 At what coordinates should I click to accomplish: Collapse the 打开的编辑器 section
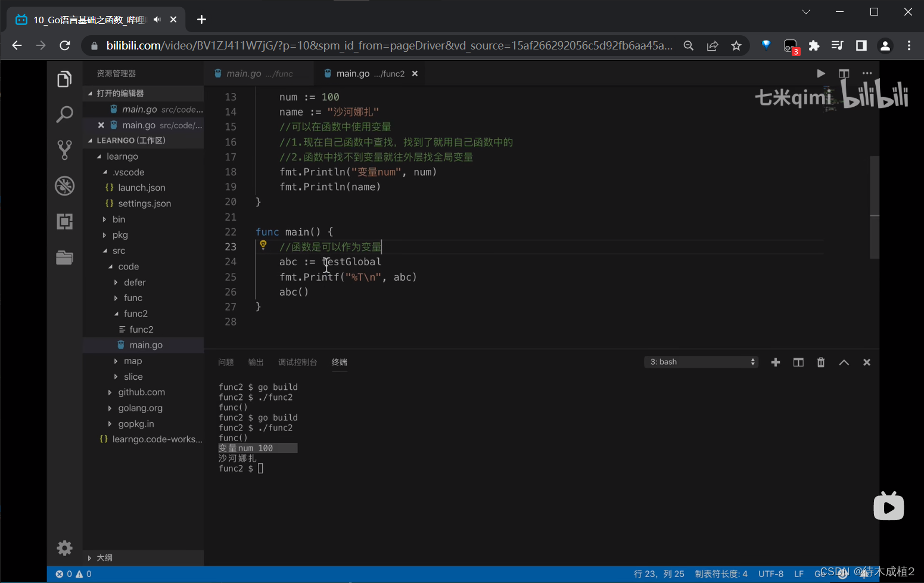[x=143, y=93]
